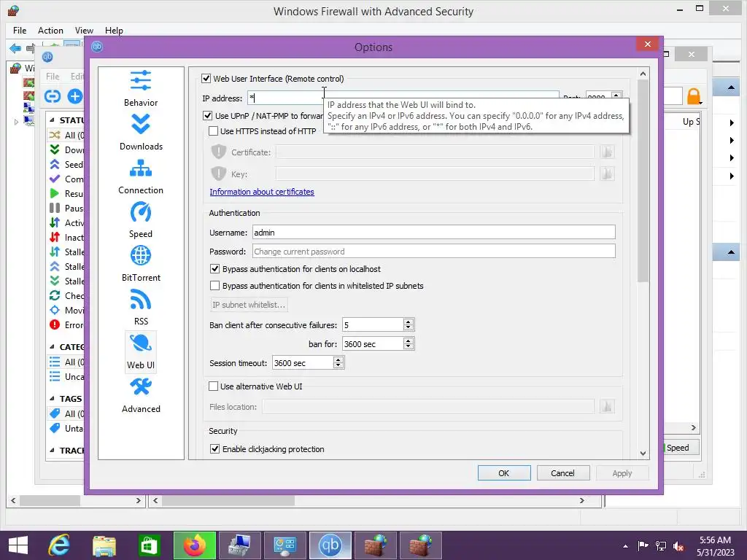Open the Behavior options section

pos(141,88)
